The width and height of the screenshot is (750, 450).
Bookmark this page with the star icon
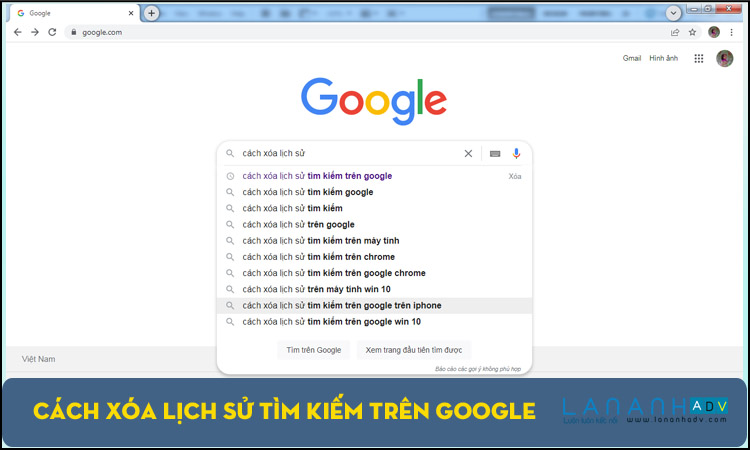(x=692, y=32)
